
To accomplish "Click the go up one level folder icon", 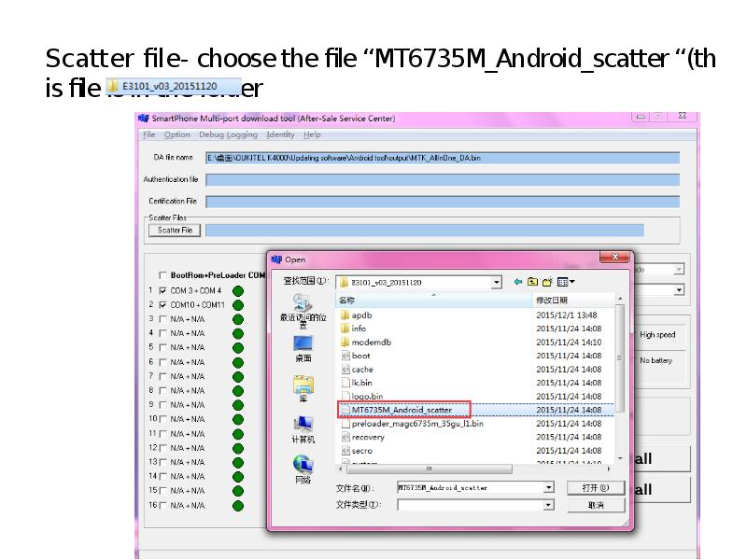I will (531, 280).
